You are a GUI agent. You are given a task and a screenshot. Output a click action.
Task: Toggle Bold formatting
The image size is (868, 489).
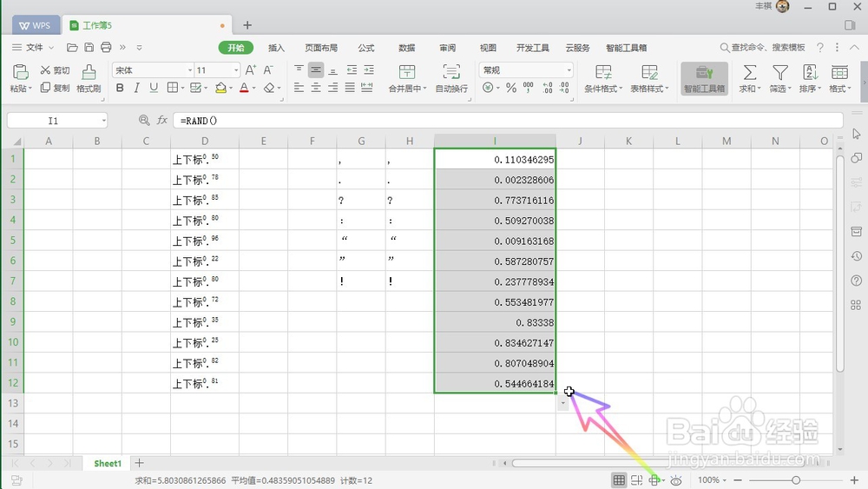pos(120,88)
